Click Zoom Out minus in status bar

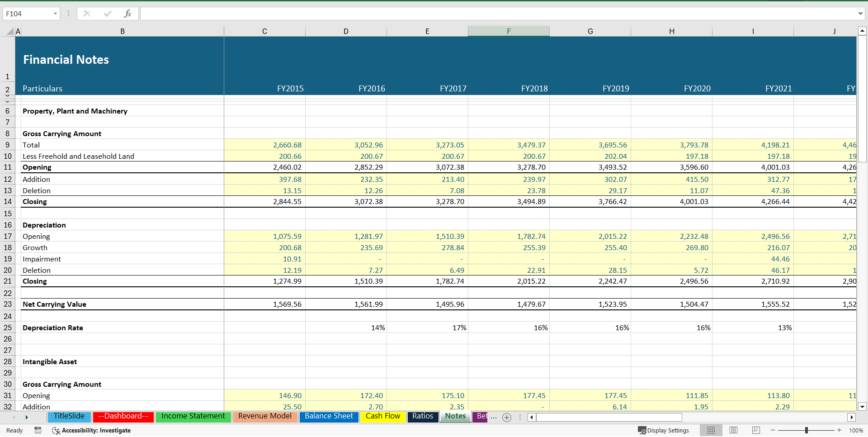coord(773,430)
